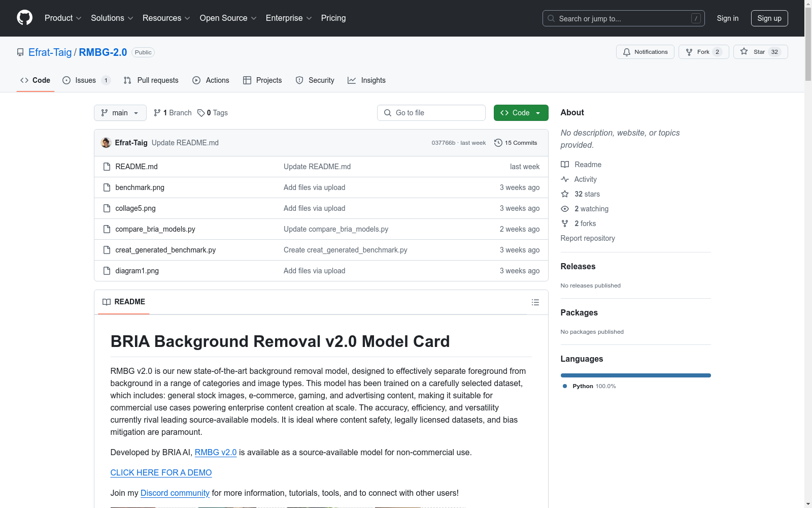The image size is (812, 508).
Task: Expand the Open Source menu
Action: tap(228, 18)
